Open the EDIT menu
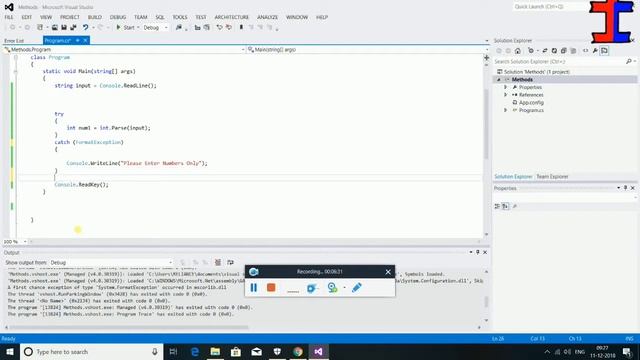Image resolution: width=640 pixels, height=360 pixels. (x=27, y=17)
